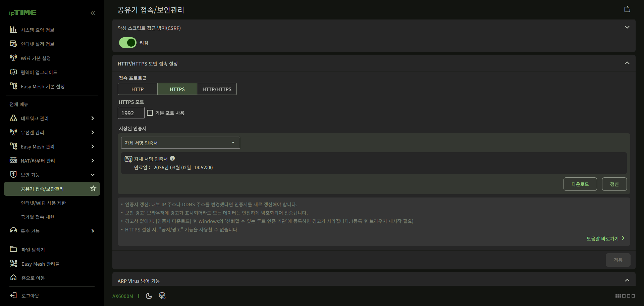The width and height of the screenshot is (644, 306).
Task: Open 인터넷/WiFi 사용 제한 menu item
Action: point(43,203)
